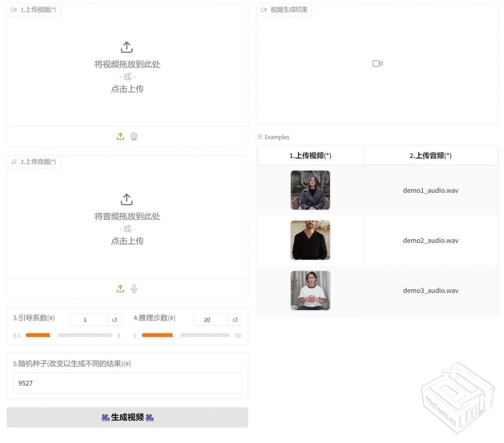Click the list icon next to Examples heading
Viewport: 504px width, 443px height.
coord(259,137)
